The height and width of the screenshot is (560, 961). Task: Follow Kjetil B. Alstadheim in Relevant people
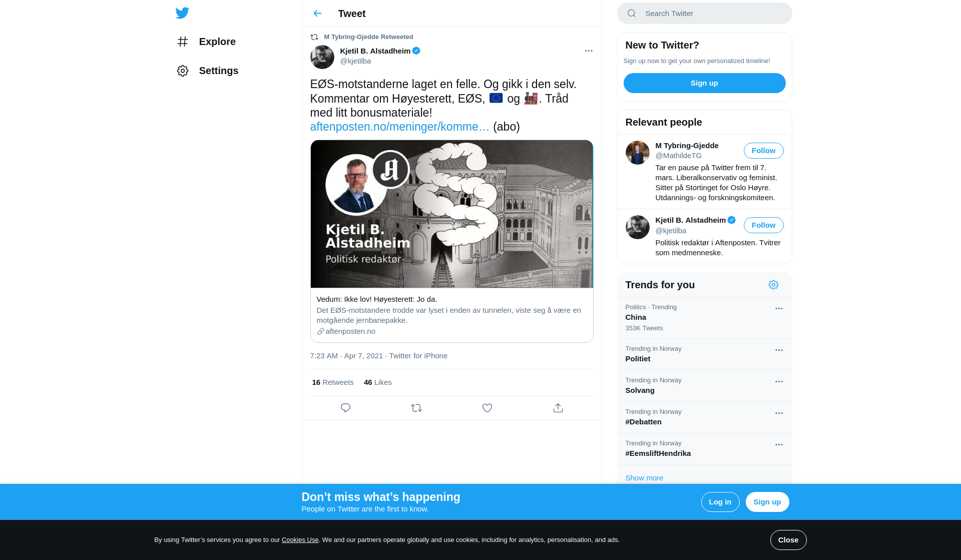(x=763, y=225)
